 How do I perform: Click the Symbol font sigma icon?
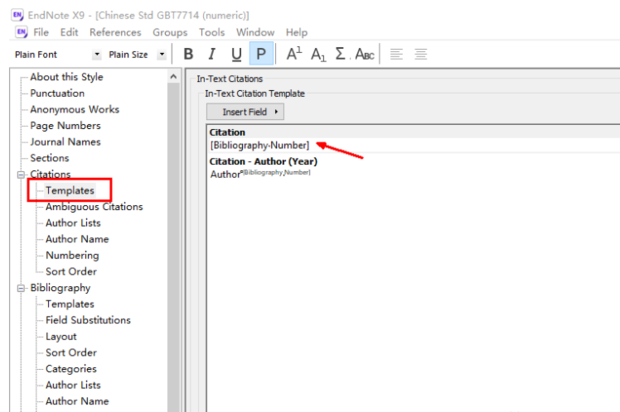pyautogui.click(x=340, y=54)
